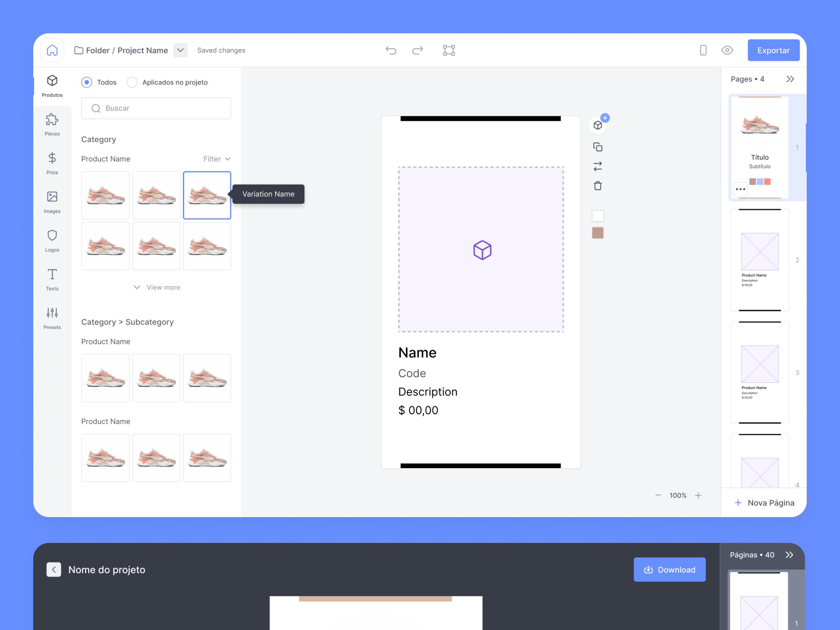This screenshot has height=630, width=840.
Task: Open the project name dropdown chevron
Action: click(x=180, y=50)
